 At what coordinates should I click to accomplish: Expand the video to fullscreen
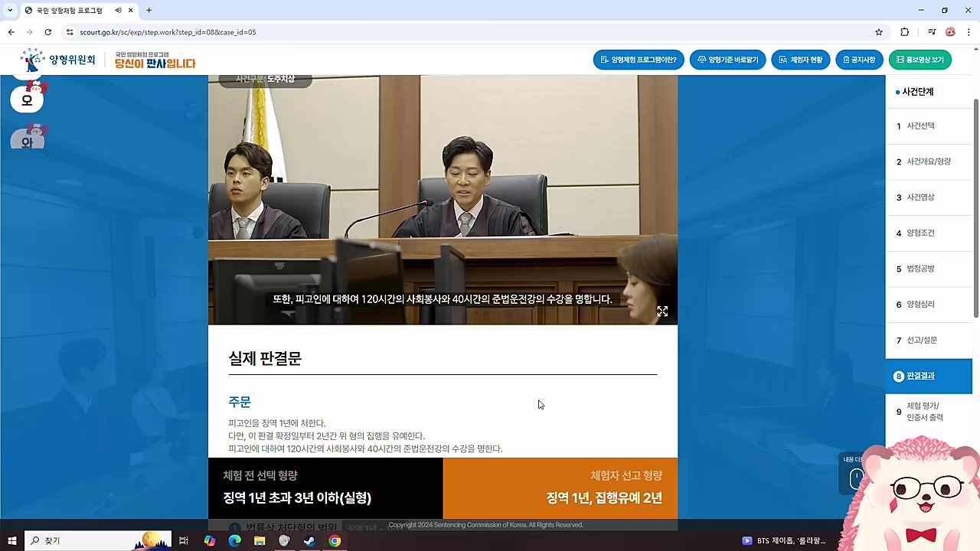click(662, 311)
